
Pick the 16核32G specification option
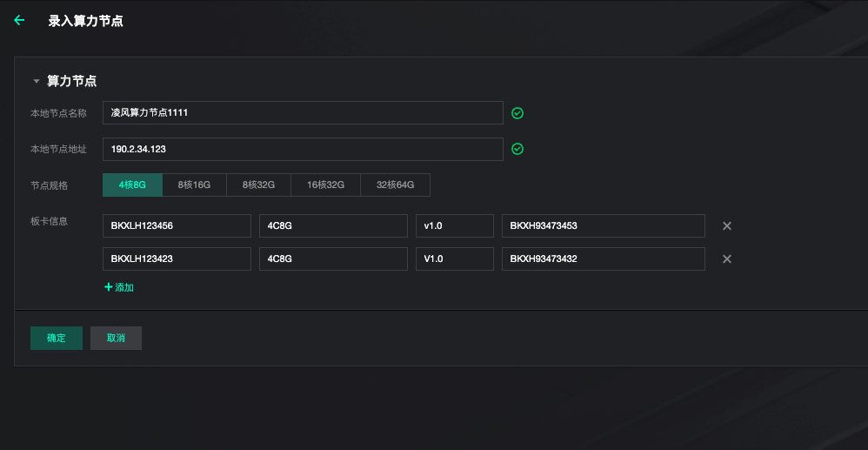pos(325,185)
